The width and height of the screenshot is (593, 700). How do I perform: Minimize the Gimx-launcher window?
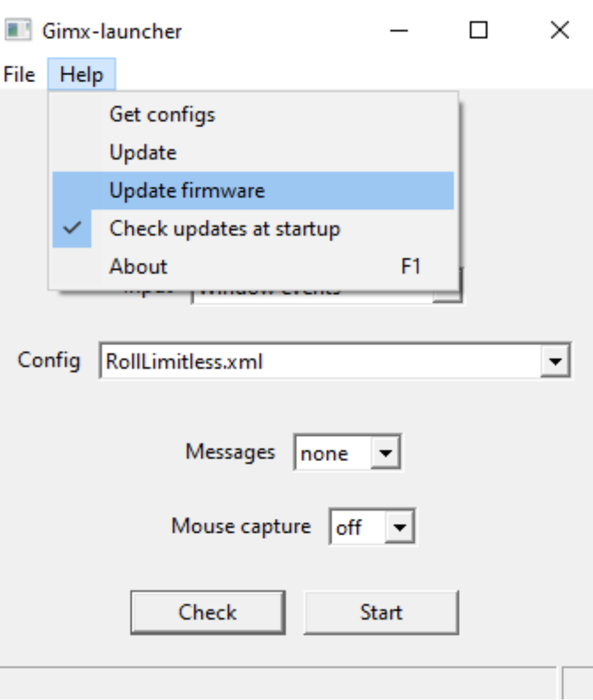coord(399,30)
